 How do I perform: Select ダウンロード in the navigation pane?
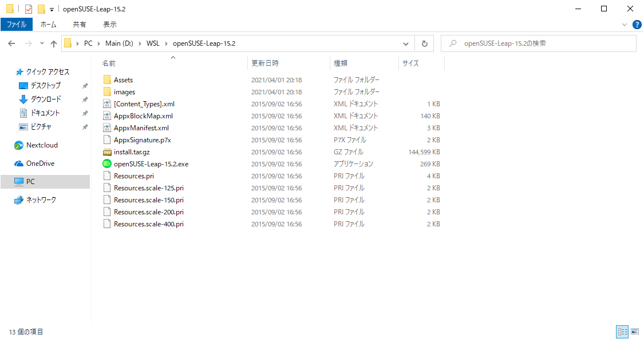[46, 99]
